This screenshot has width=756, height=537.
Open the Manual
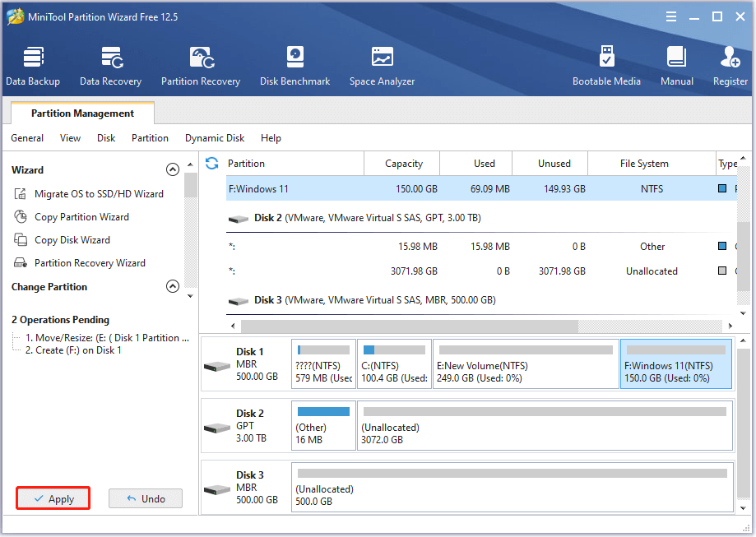point(676,66)
